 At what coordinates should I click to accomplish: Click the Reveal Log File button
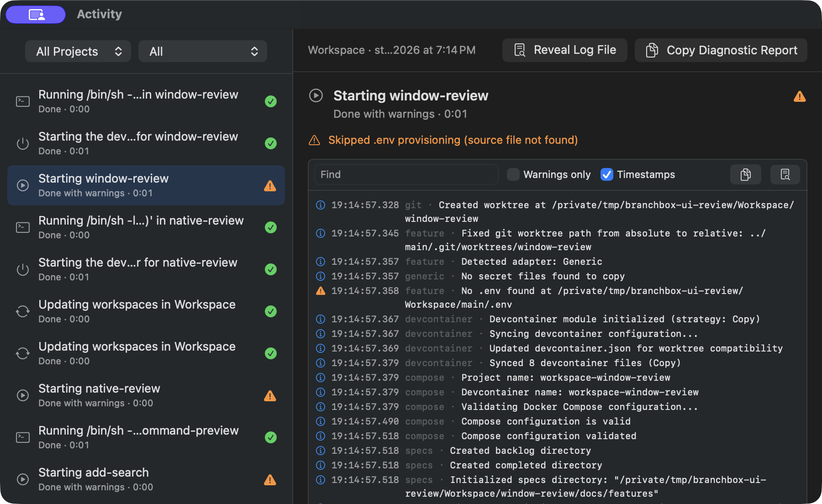(x=565, y=50)
